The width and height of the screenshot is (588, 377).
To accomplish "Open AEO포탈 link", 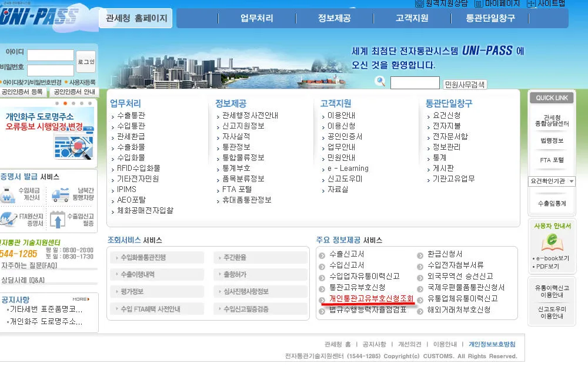I will click(x=131, y=200).
